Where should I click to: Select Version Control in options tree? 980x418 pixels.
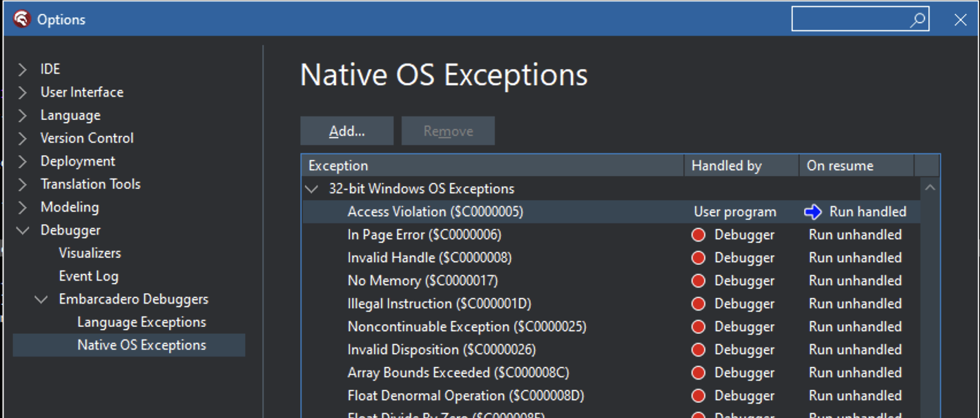(x=87, y=138)
